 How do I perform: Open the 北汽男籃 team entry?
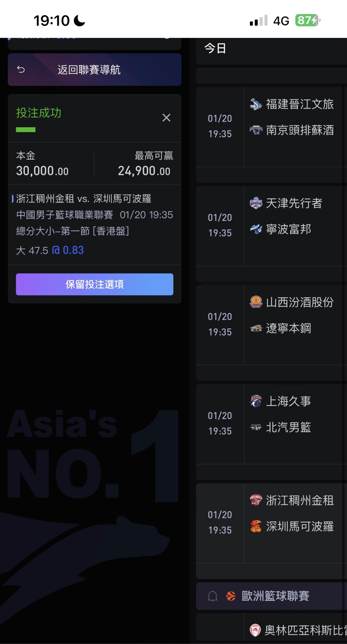coord(289,427)
